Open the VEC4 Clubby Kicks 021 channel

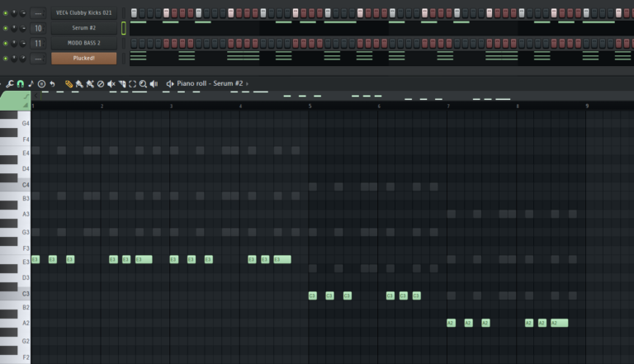(83, 13)
